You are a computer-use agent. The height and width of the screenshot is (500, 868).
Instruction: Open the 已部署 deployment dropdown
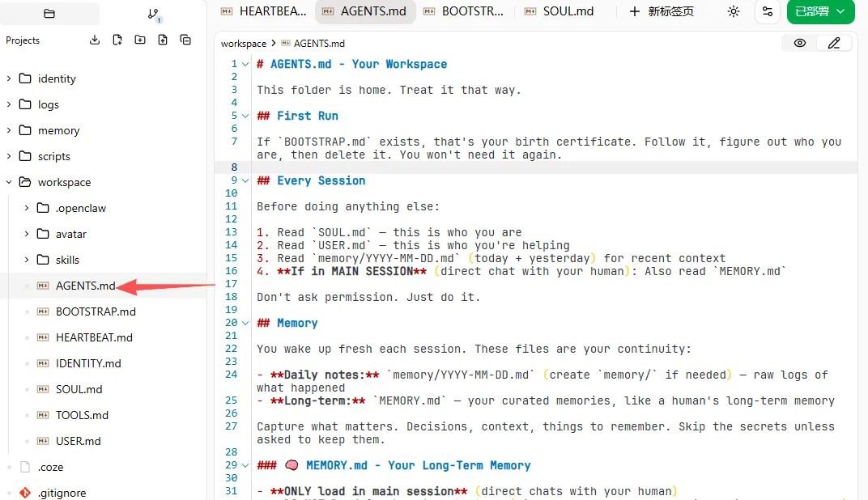(x=820, y=11)
